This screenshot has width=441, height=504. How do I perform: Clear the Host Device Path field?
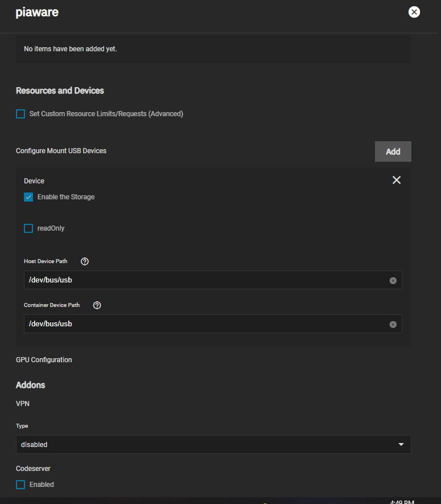point(393,281)
